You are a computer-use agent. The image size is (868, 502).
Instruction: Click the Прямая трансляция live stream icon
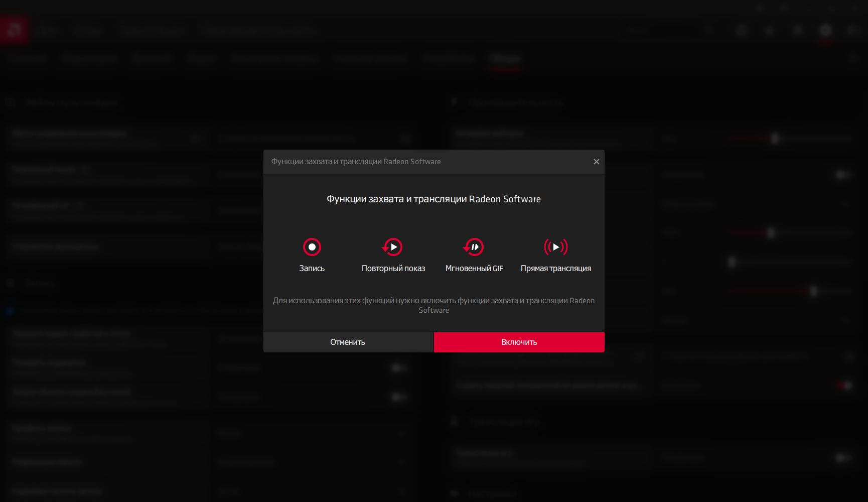(556, 247)
